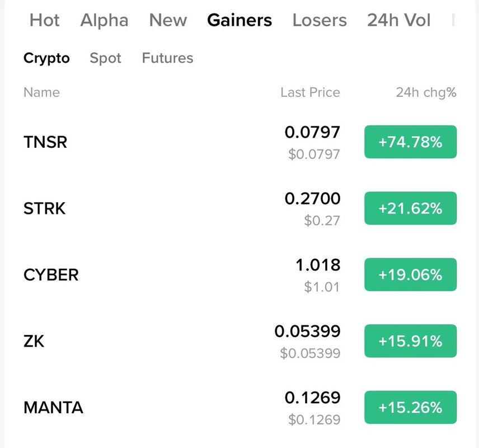Open the STRK coin row
The width and height of the screenshot is (479, 448).
(x=45, y=208)
